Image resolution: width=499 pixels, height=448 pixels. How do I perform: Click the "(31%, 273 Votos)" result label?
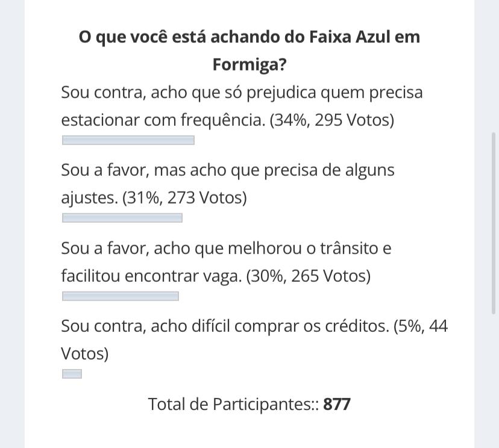click(184, 198)
